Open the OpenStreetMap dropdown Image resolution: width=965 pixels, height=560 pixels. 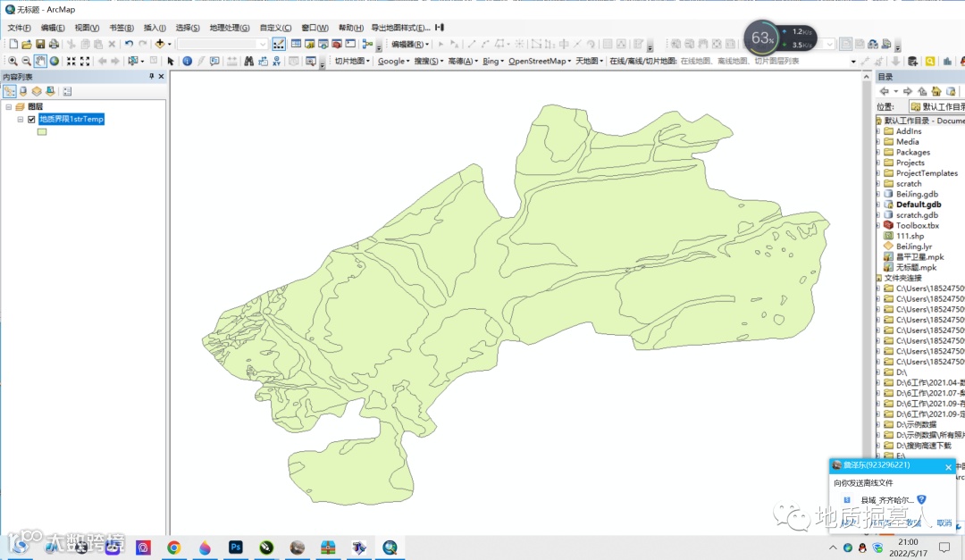click(540, 61)
